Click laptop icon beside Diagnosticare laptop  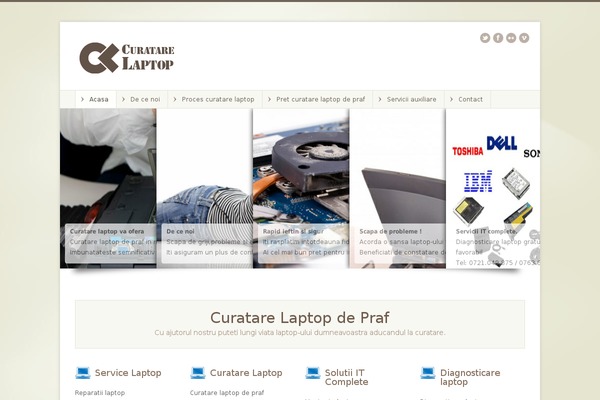pyautogui.click(x=427, y=373)
